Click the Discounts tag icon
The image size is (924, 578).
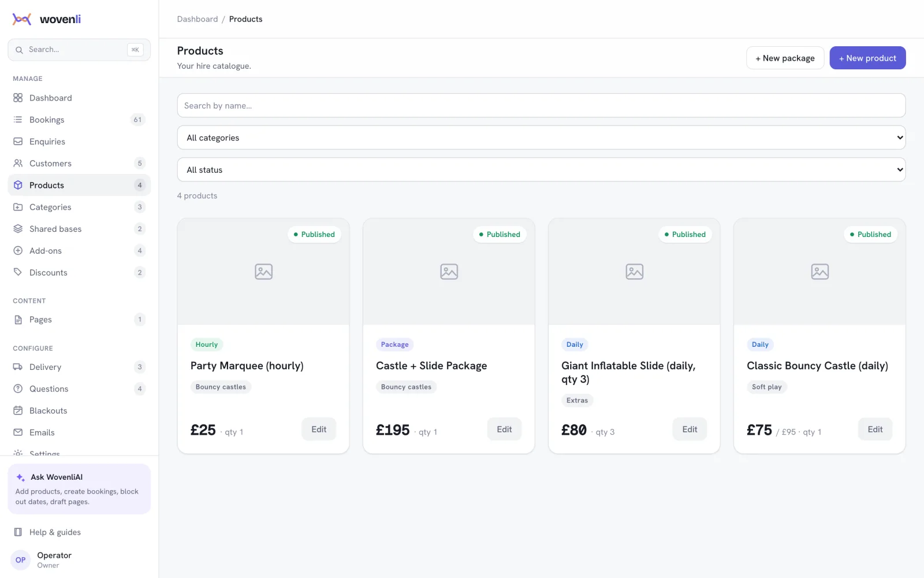click(x=18, y=272)
